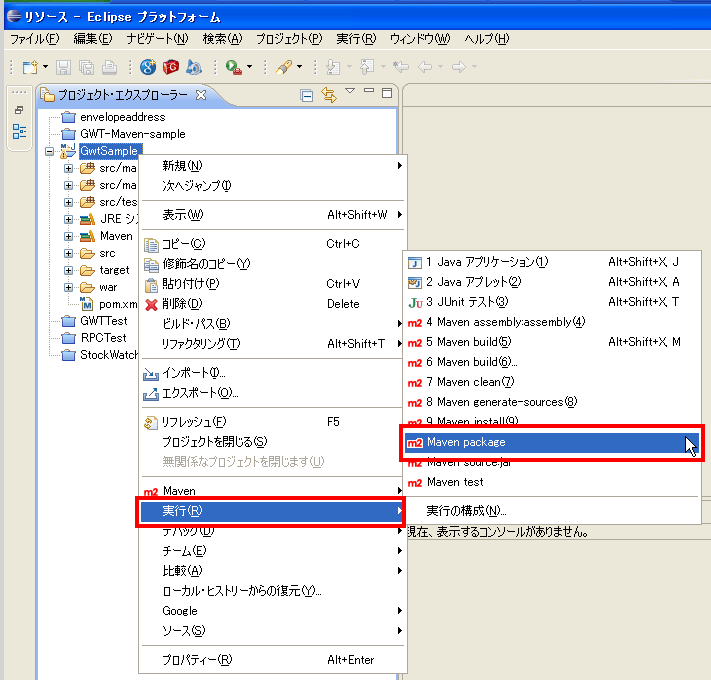Viewport: 711px width, 680px height.
Task: Open the ナビゲート(N) menu
Action: (x=157, y=39)
